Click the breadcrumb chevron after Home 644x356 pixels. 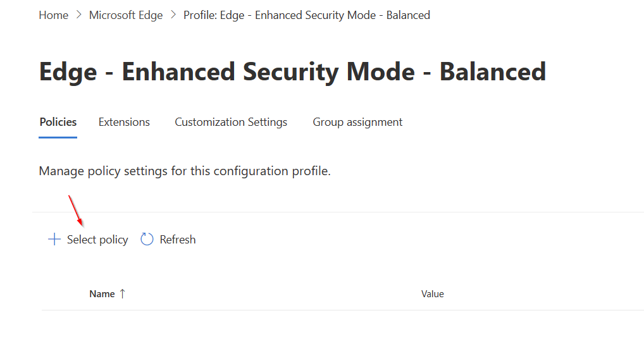78,15
